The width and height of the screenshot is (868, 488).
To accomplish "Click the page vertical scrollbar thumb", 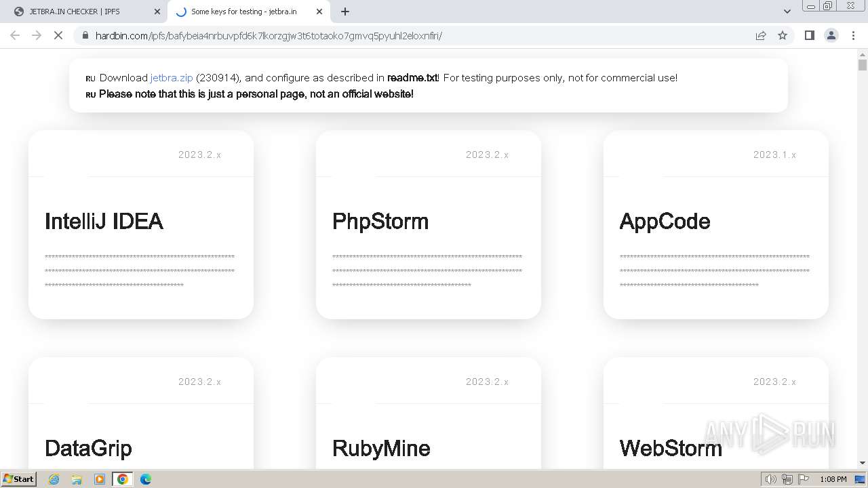I will click(862, 65).
